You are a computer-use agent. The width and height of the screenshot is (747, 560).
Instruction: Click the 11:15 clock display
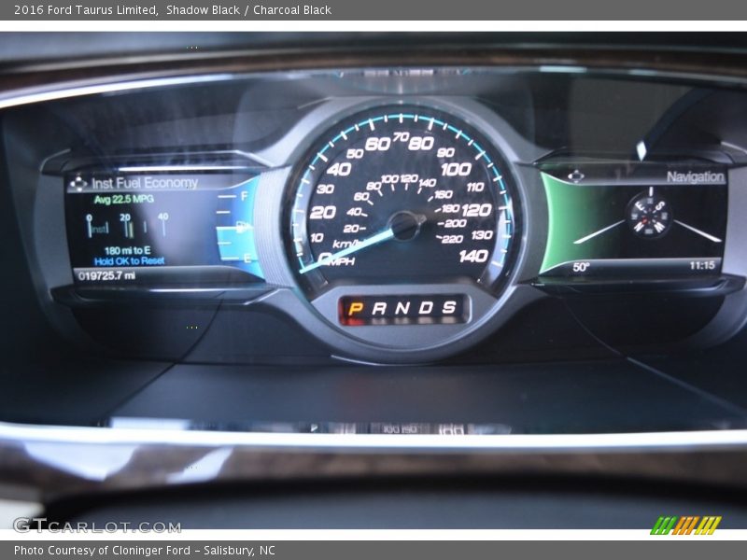coord(702,265)
